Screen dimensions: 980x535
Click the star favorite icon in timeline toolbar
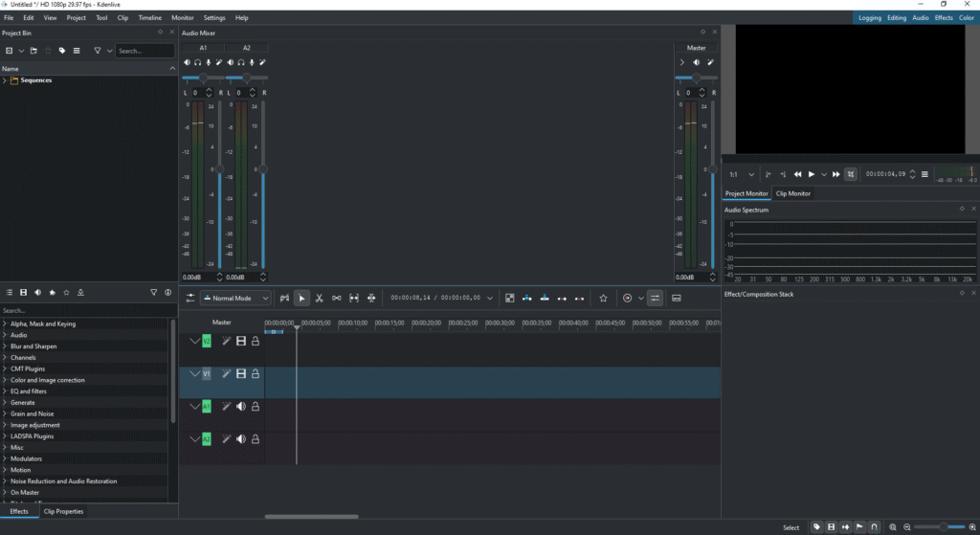point(603,299)
